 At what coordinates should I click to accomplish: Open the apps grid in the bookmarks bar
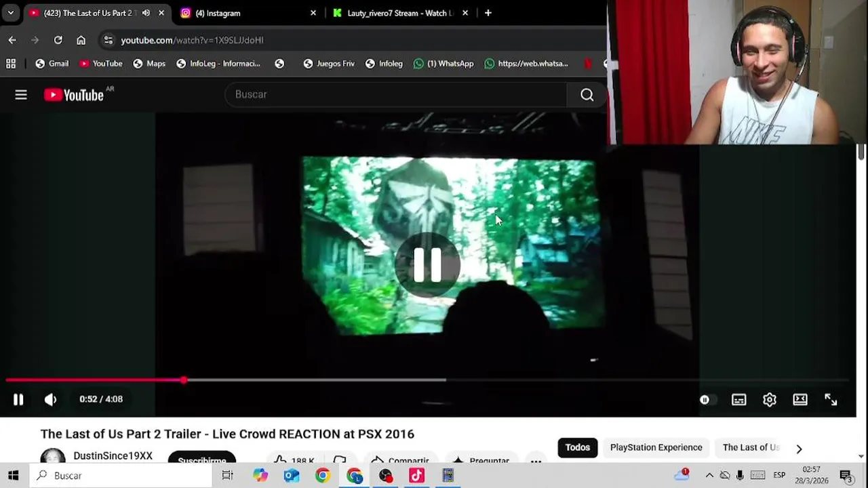(11, 64)
